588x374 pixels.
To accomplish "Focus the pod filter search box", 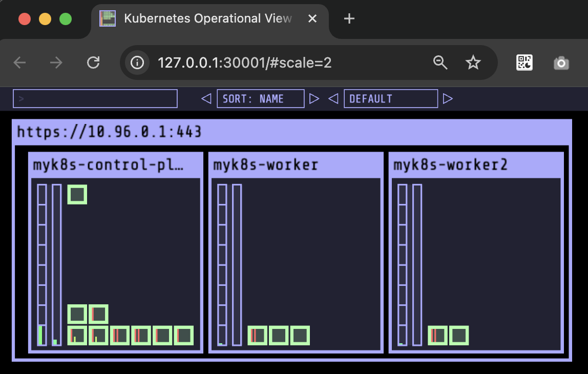I will click(95, 99).
